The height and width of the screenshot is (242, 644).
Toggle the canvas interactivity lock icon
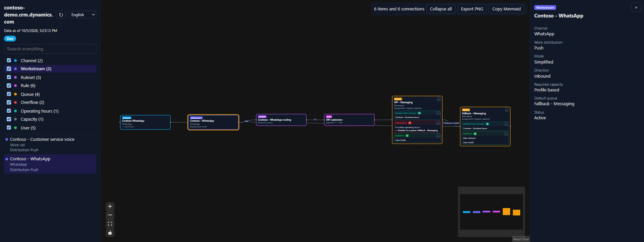(110, 233)
